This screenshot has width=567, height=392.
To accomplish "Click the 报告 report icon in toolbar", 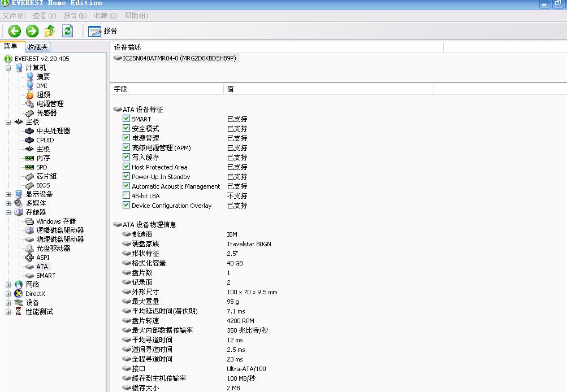I will pos(95,31).
